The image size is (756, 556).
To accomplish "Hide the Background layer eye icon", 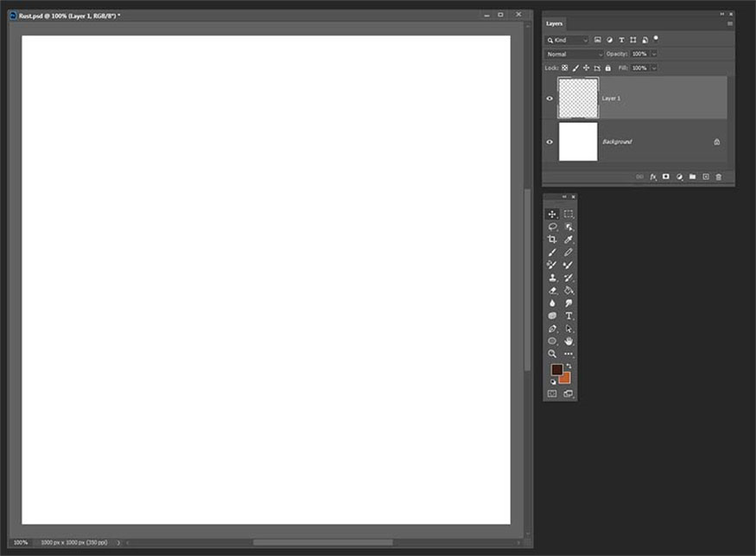I will coord(550,142).
